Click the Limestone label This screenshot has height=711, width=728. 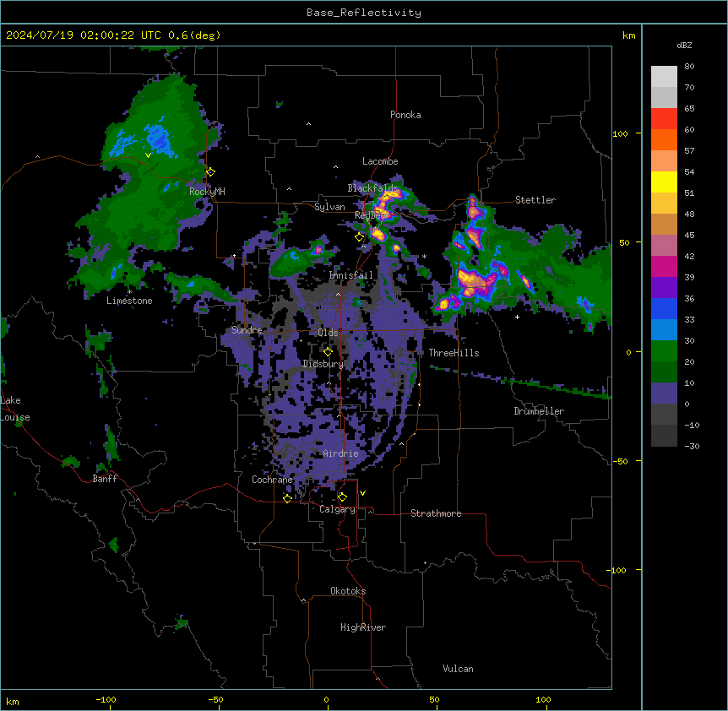[x=129, y=301]
